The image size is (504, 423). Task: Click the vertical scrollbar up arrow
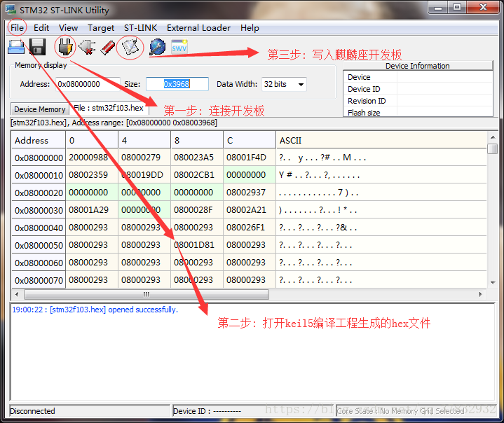click(x=492, y=137)
